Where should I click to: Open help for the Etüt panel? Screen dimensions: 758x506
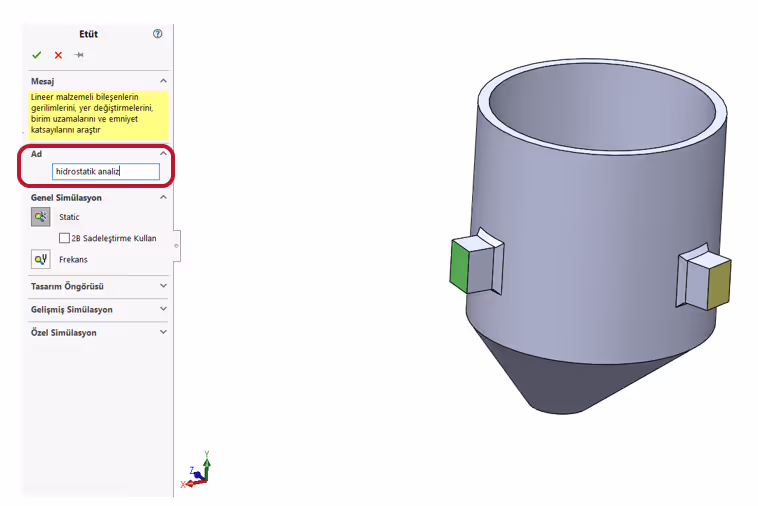(158, 33)
